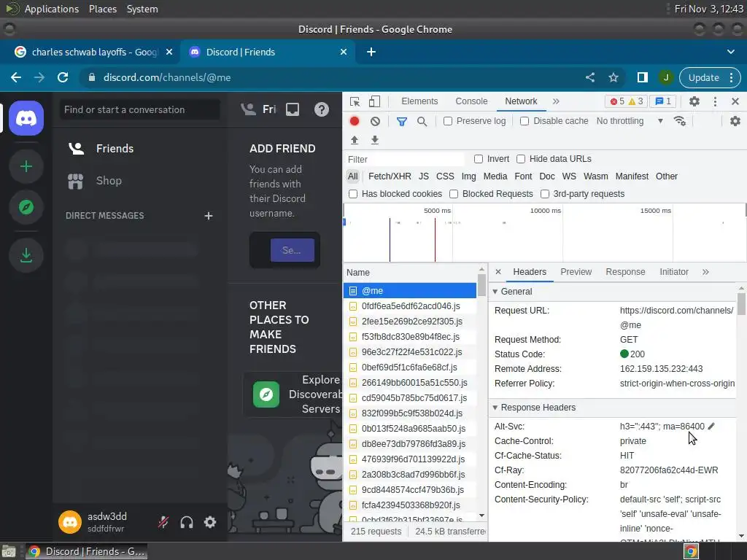The image size is (747, 560).
Task: Switch to Console panel tab
Action: 471,101
